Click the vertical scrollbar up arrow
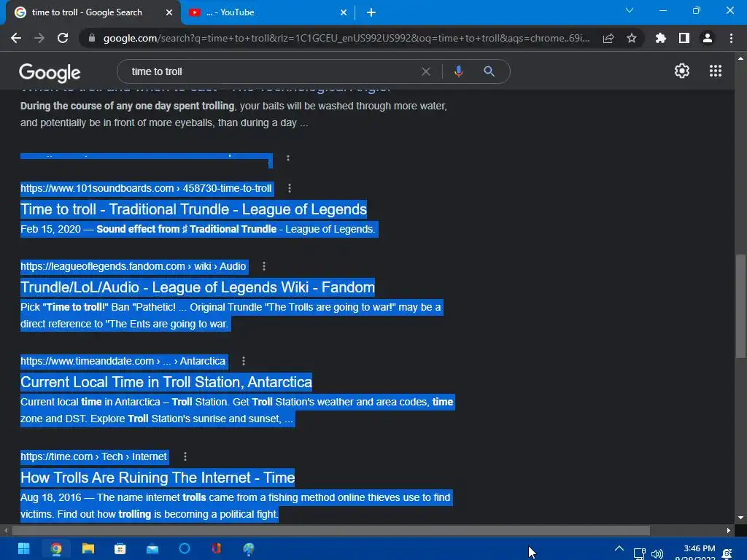This screenshot has height=560, width=747. (x=740, y=58)
